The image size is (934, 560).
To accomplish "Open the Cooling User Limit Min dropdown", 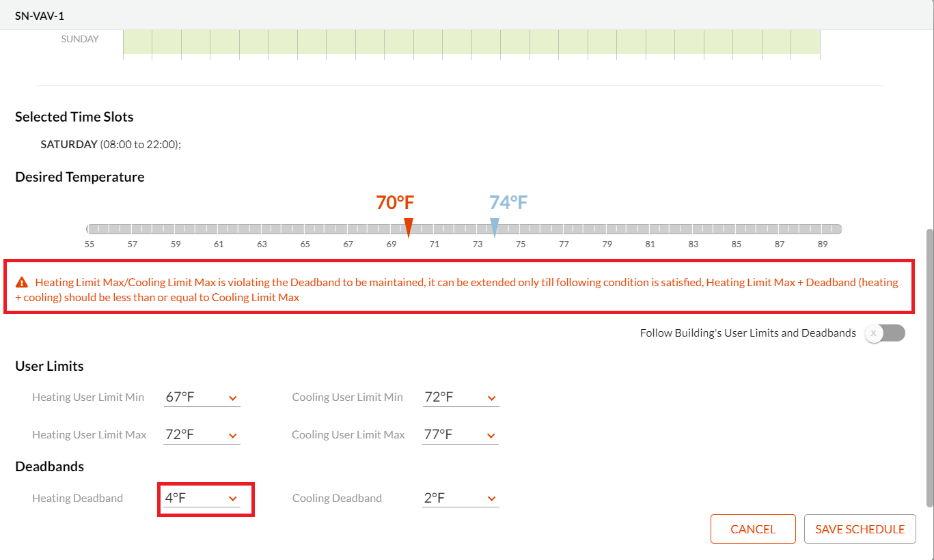I will (x=461, y=397).
